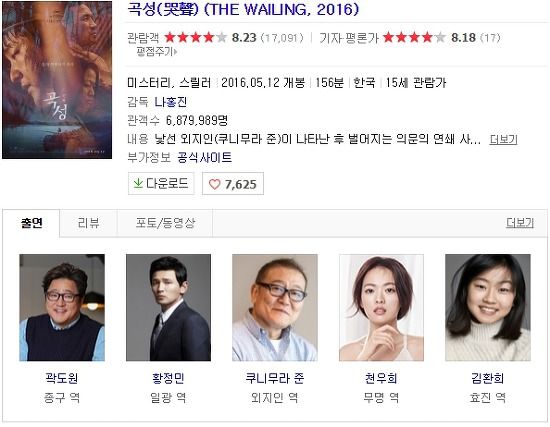Screen dimensions: 550x427
Task: Switch to the 포토/동영상 tab
Action: [165, 223]
